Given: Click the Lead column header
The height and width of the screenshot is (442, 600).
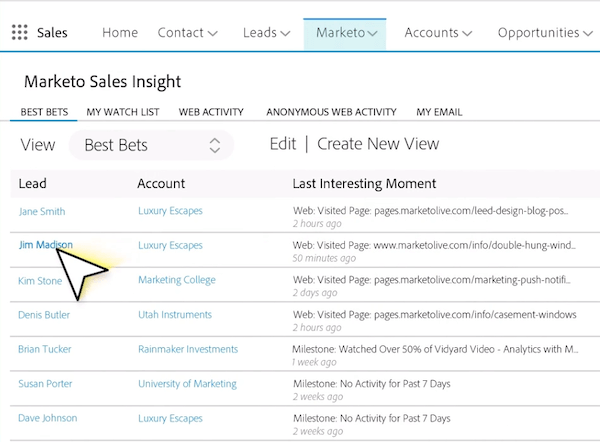Looking at the screenshot, I should pos(33,184).
